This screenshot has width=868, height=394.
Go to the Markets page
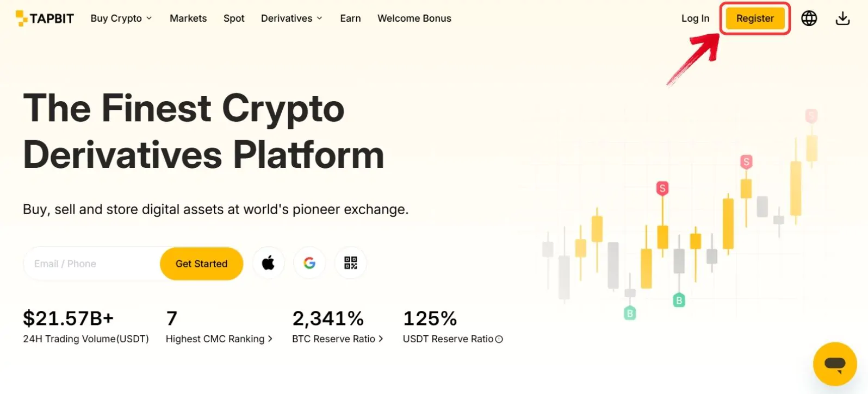(x=188, y=18)
